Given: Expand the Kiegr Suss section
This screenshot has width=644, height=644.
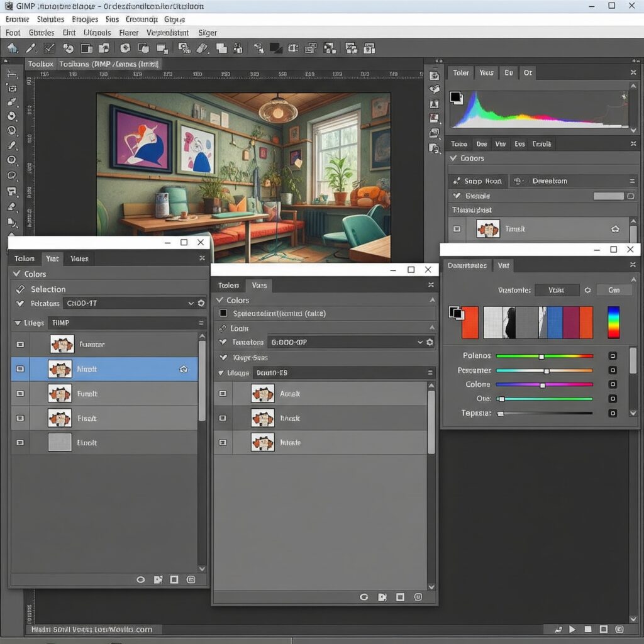Looking at the screenshot, I should point(223,358).
